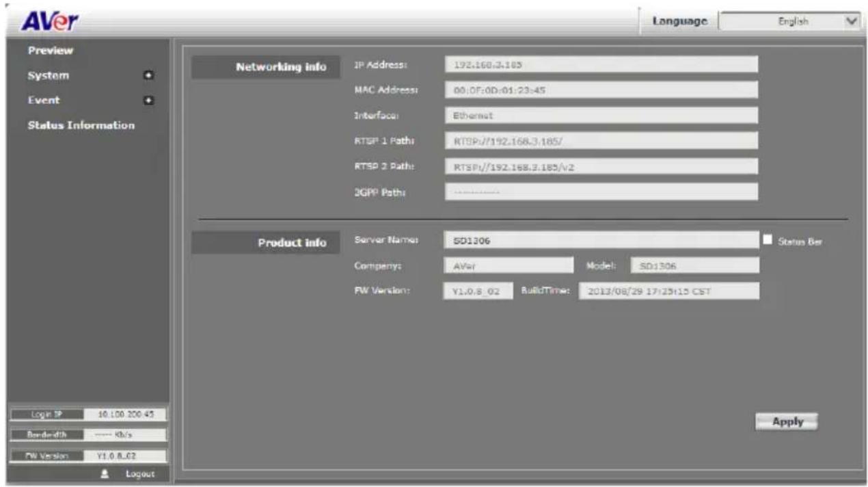Click the Networking info heading
868x487 pixels.
point(280,67)
